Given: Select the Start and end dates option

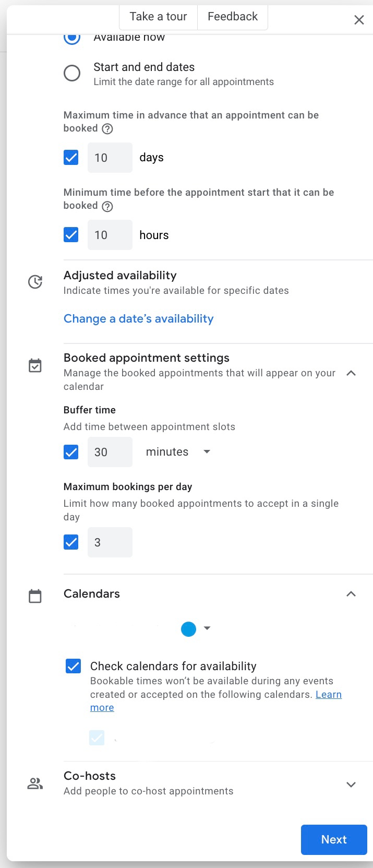Looking at the screenshot, I should (x=72, y=73).
